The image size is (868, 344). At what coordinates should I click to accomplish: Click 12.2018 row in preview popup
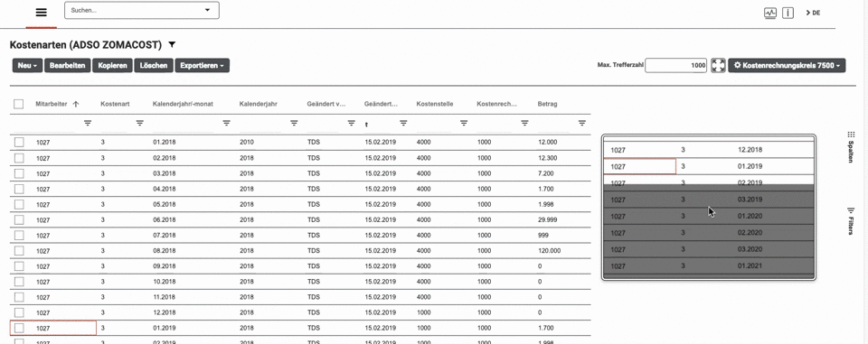click(x=709, y=150)
